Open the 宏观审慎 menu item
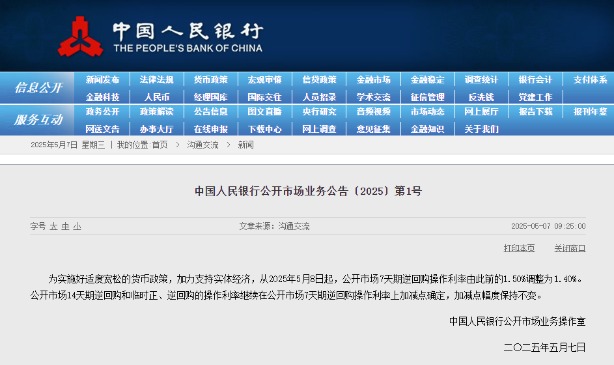The width and height of the screenshot is (614, 365). click(264, 80)
